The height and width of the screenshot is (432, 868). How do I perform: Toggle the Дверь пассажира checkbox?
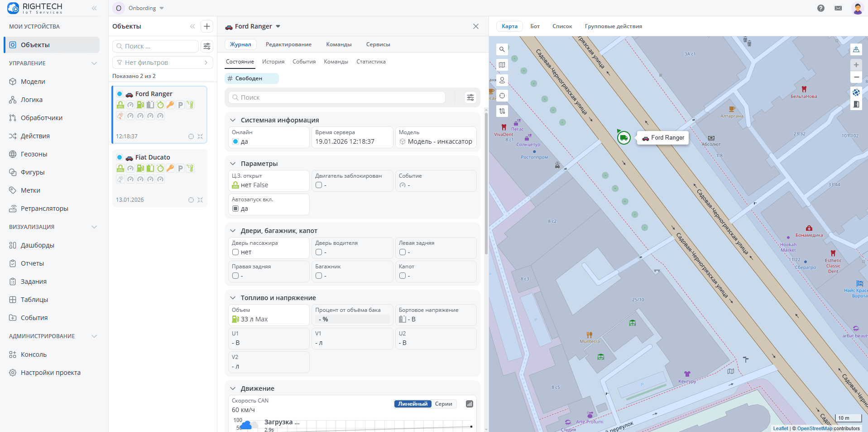[235, 252]
